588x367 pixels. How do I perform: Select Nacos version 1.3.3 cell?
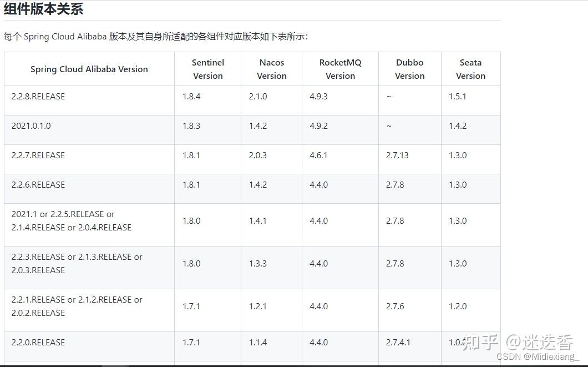click(258, 264)
